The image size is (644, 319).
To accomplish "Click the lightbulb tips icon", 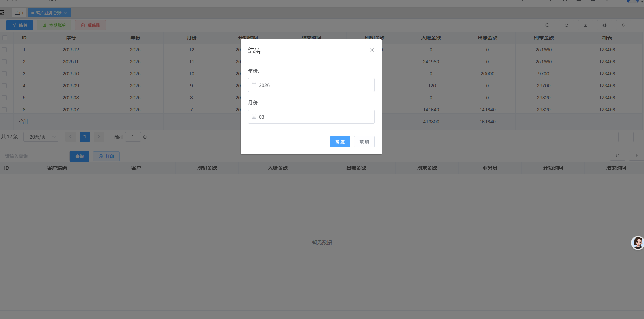I will point(623,25).
